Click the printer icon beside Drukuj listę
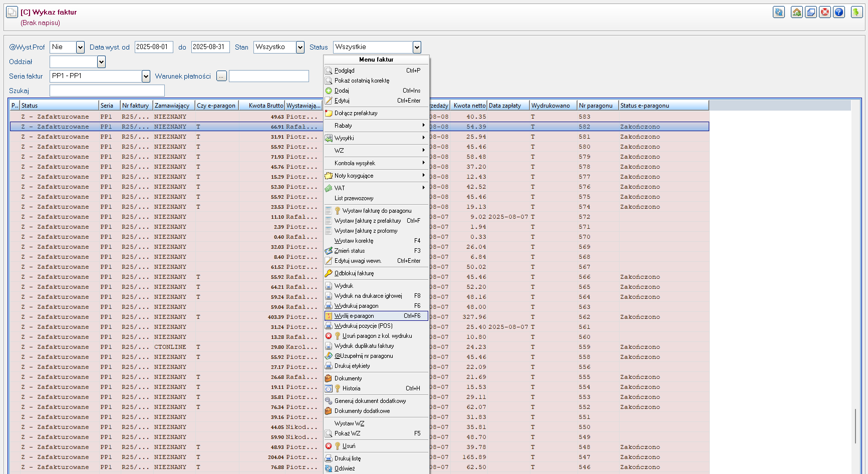 pos(329,458)
